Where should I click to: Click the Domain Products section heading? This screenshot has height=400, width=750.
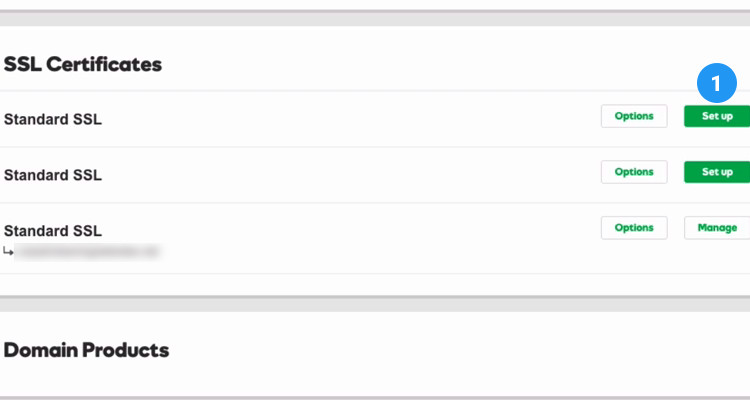(x=86, y=350)
